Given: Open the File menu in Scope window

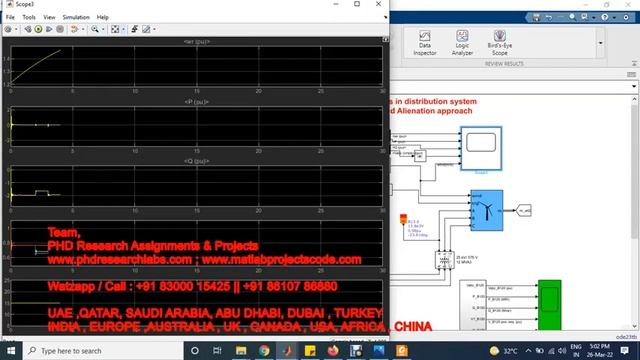Looking at the screenshot, I should [x=10, y=17].
